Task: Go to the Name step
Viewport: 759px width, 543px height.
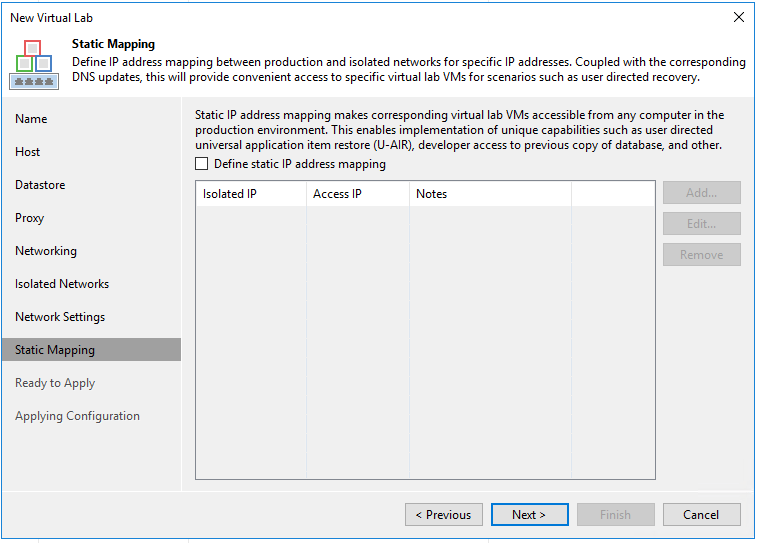Action: point(31,119)
